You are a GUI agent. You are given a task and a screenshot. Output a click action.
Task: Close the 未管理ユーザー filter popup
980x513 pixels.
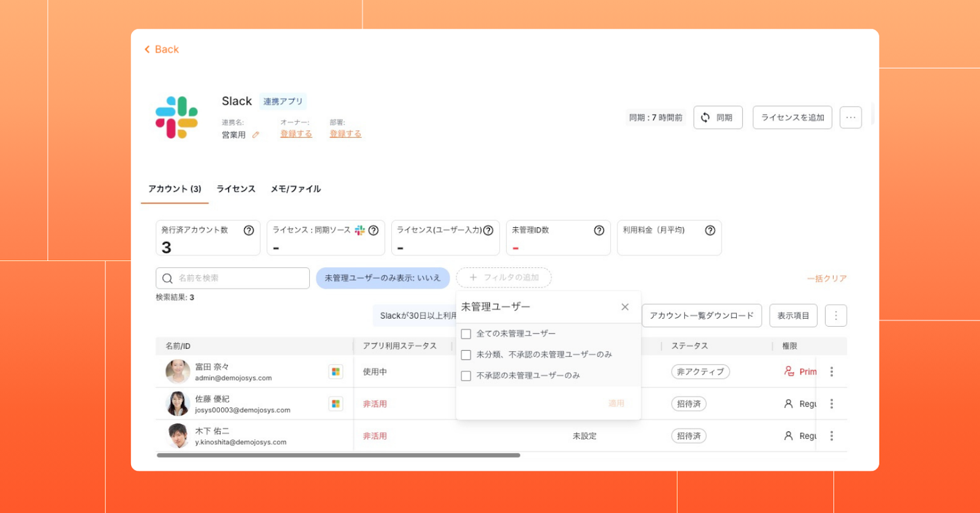click(625, 307)
